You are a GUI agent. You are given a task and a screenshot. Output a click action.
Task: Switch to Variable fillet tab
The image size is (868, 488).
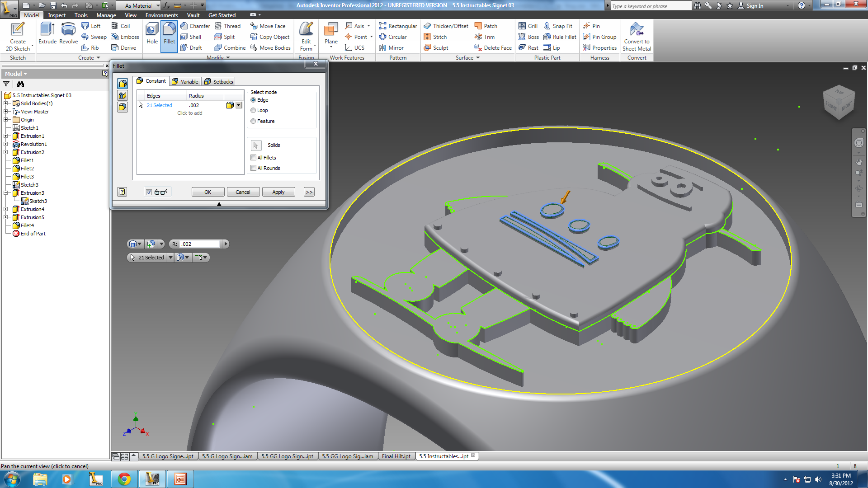(185, 81)
